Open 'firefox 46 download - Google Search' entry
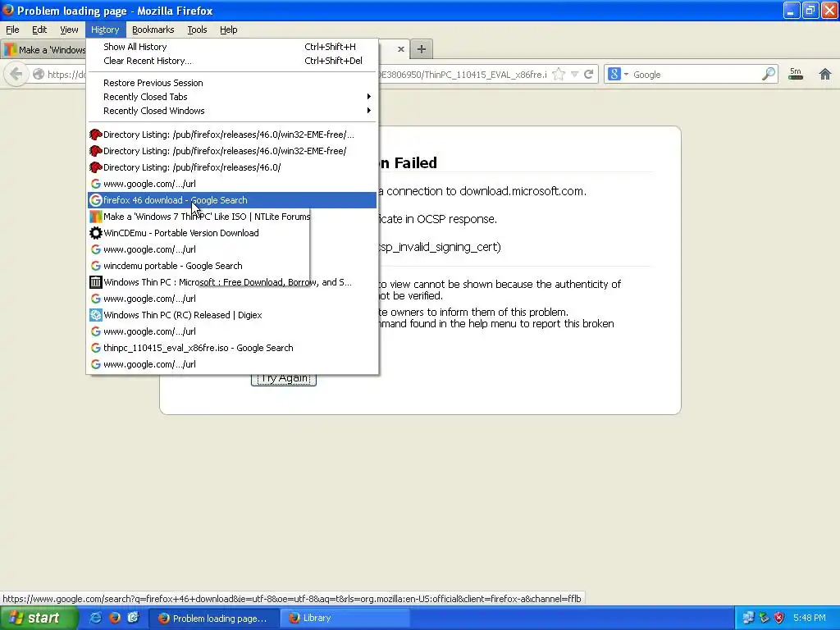The height and width of the screenshot is (630, 840). pos(232,200)
